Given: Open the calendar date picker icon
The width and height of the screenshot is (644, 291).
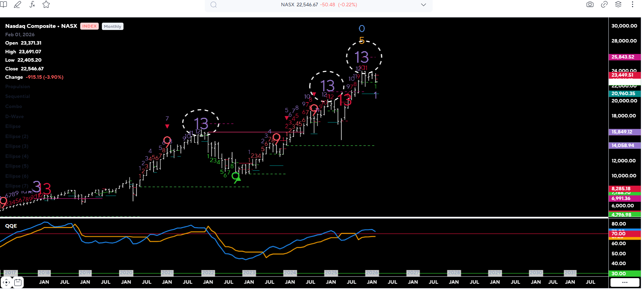Looking at the screenshot, I should 18,282.
